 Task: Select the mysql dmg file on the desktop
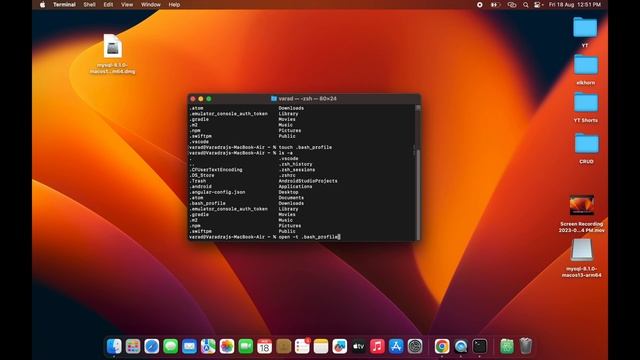pyautogui.click(x=113, y=46)
